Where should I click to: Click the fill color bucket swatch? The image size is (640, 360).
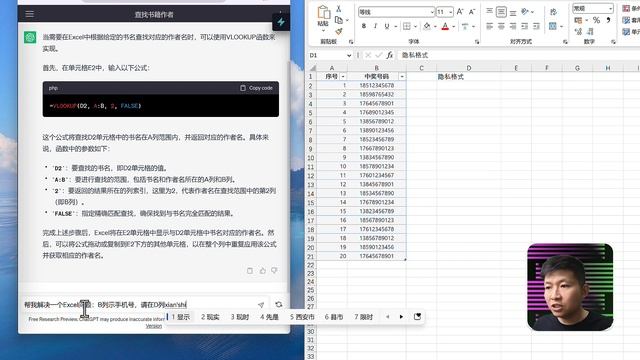[427, 26]
